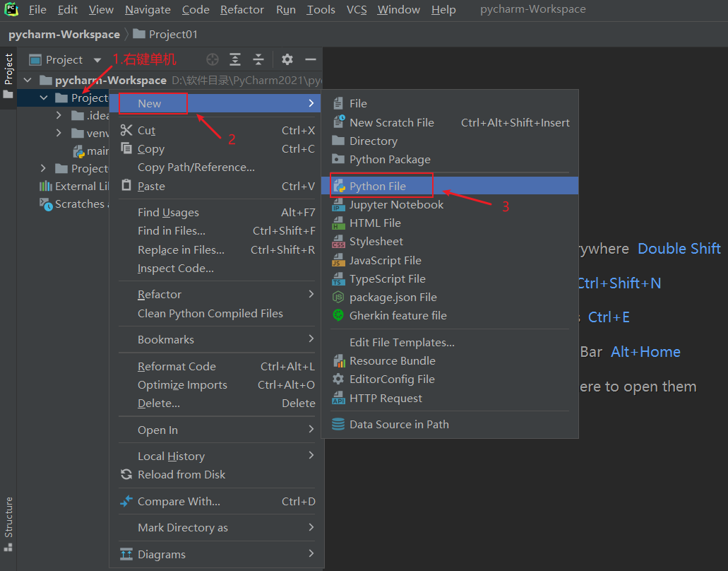Expand the .idea folder arrow

point(59,114)
